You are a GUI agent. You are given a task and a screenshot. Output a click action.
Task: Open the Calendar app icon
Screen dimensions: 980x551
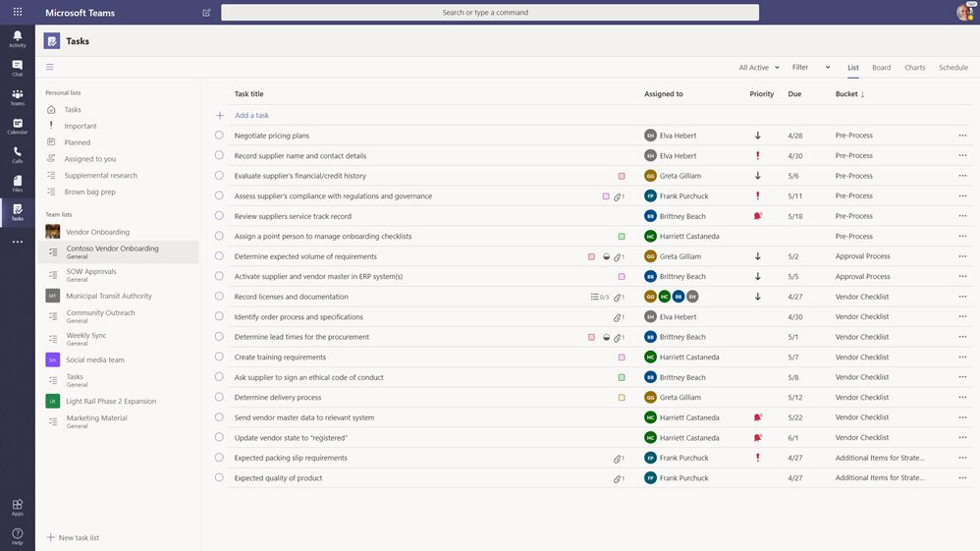(x=18, y=126)
